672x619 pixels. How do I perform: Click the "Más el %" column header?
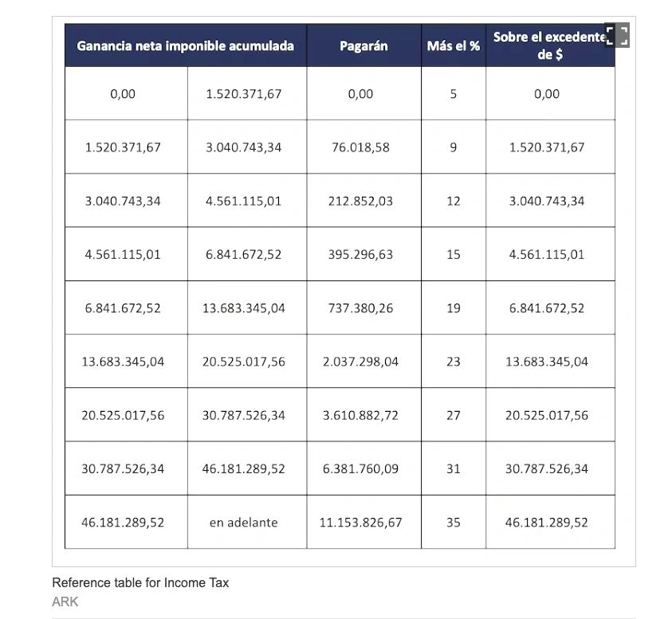453,46
